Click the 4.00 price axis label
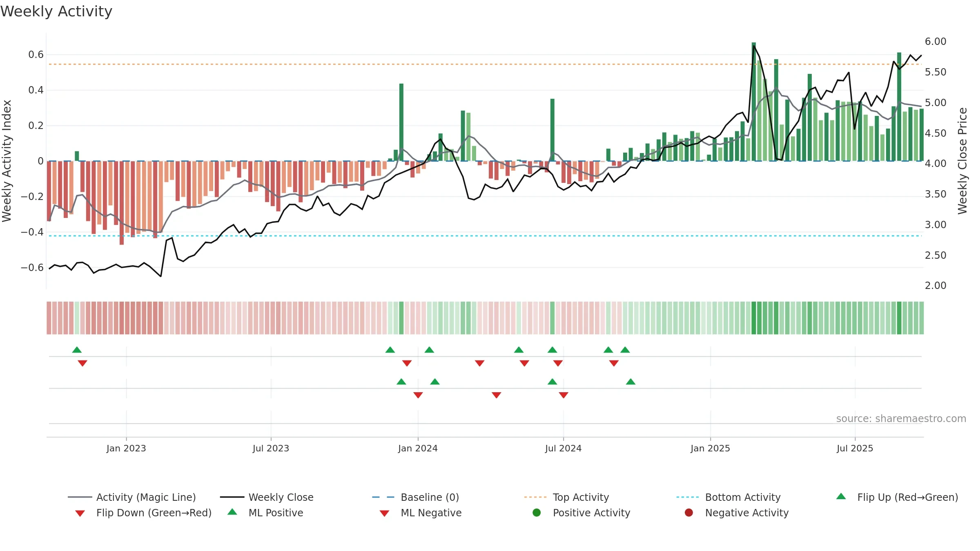Screen dimensions: 980x551 point(935,164)
